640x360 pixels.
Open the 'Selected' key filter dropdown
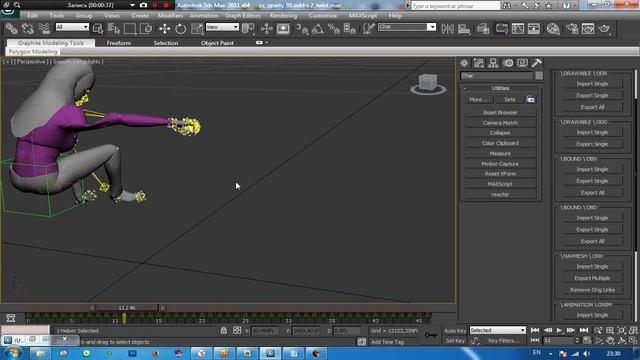[498, 330]
